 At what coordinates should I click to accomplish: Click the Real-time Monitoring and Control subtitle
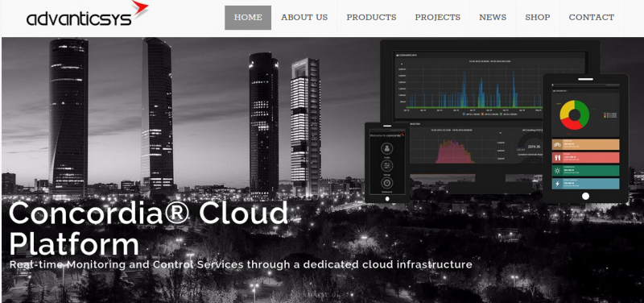[241, 264]
